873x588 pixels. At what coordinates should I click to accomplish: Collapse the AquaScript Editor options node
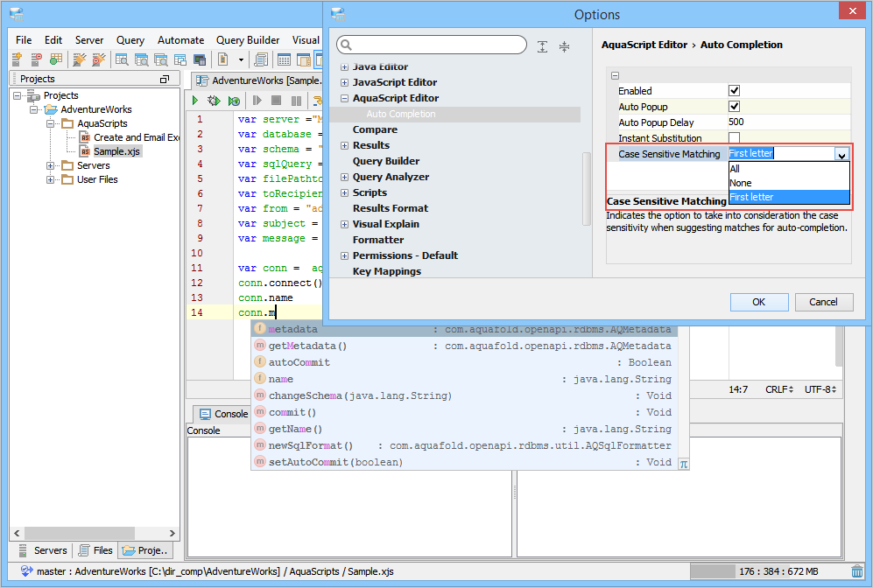344,98
